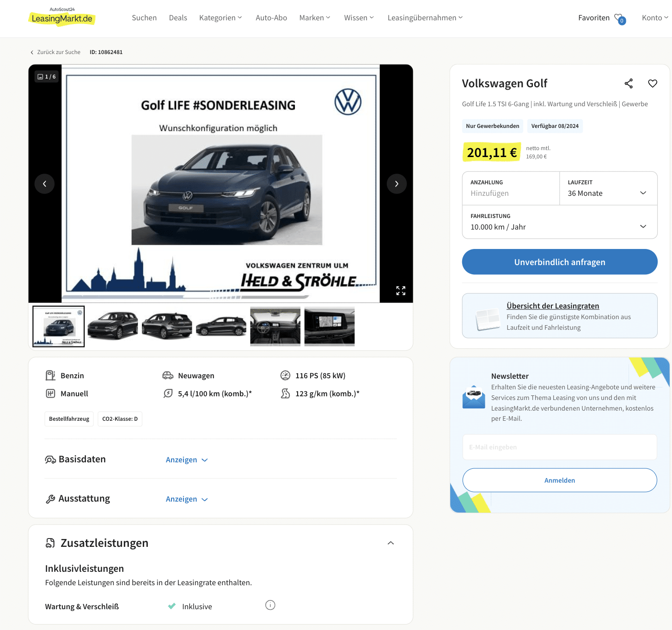Click the main Golf LIFE Sonderleasing image
Viewport: 672px width, 630px height.
pyautogui.click(x=220, y=184)
